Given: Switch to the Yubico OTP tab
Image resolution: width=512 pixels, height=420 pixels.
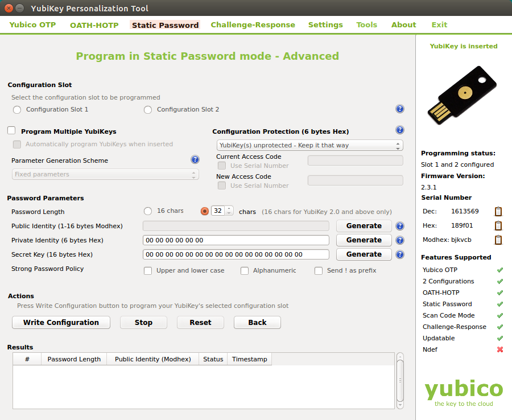Looking at the screenshot, I should [x=32, y=25].
